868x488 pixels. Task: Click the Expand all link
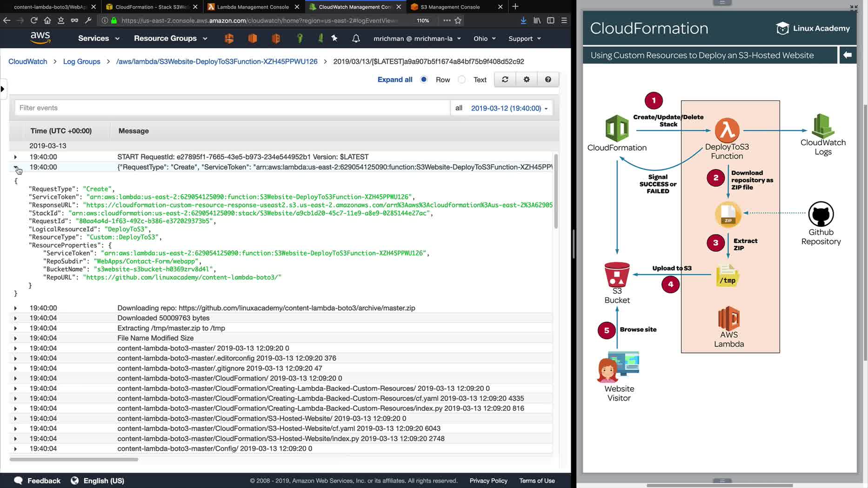pos(394,79)
